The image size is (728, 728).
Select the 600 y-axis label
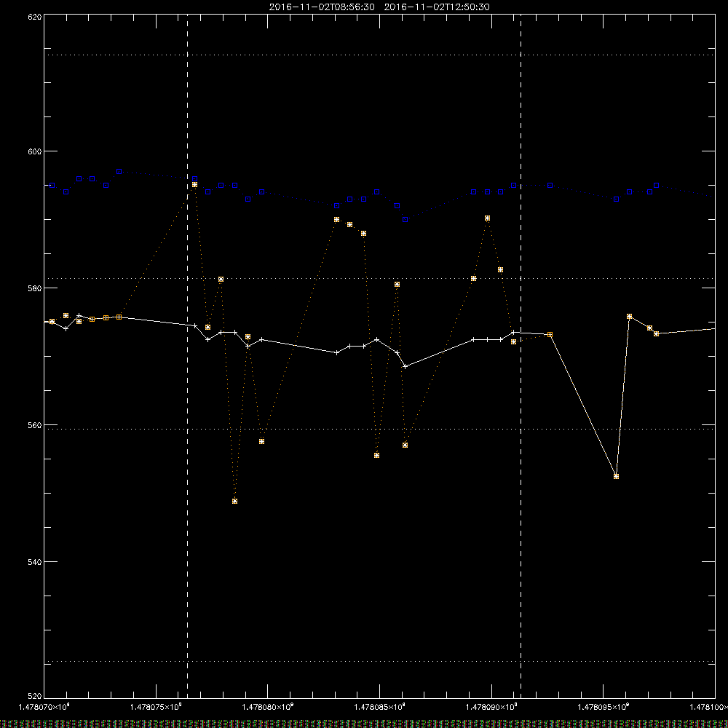pyautogui.click(x=36, y=151)
